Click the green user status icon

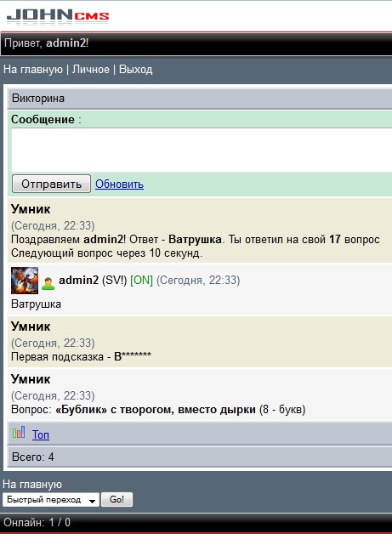(x=48, y=283)
